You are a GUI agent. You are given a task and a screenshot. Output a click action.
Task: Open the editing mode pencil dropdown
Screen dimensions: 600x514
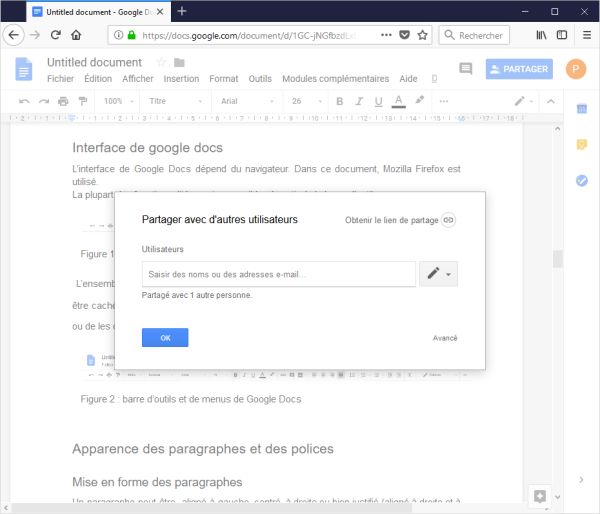click(523, 101)
